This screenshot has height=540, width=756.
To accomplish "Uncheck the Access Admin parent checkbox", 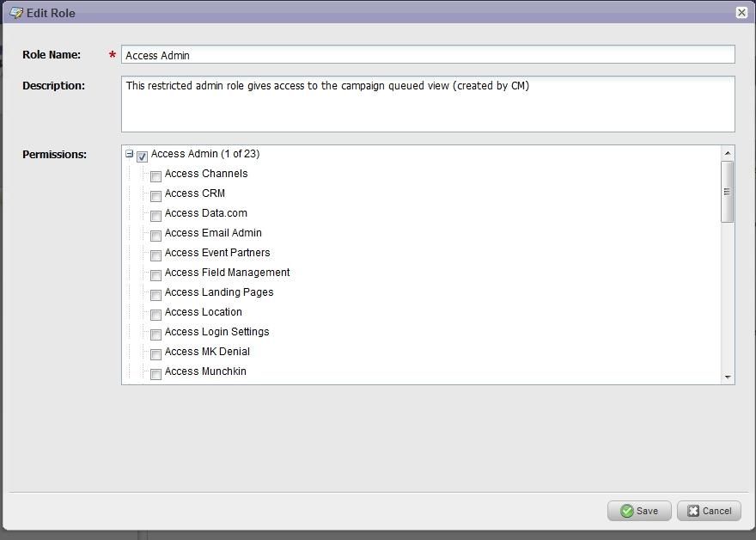I will click(142, 156).
